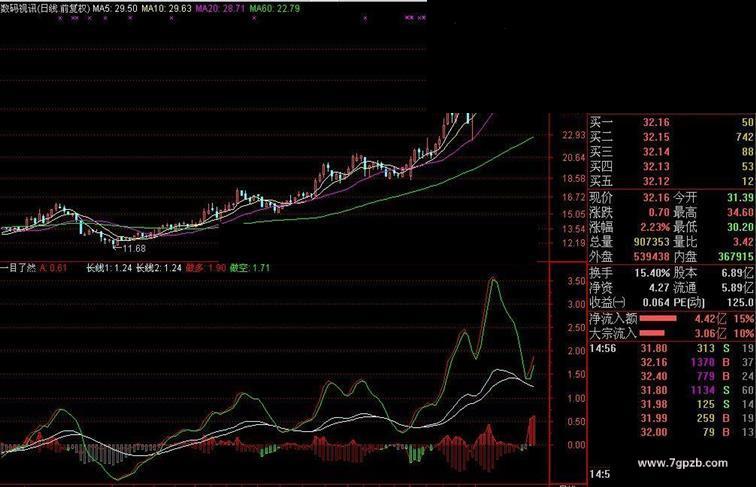756x487 pixels.
Task: Click the 长线1: 1.24 indicator value
Action: pyautogui.click(x=109, y=268)
